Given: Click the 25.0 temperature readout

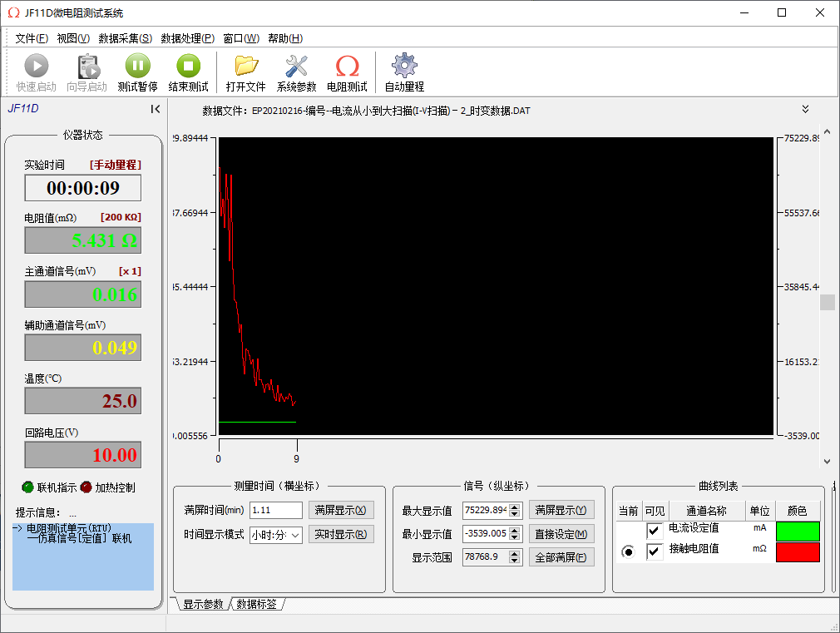Looking at the screenshot, I should point(83,401).
